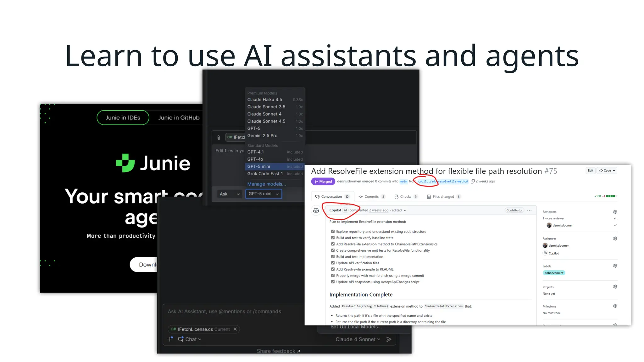Click the Edit button on the pull request
This screenshot has height=362, width=644.
click(x=591, y=171)
